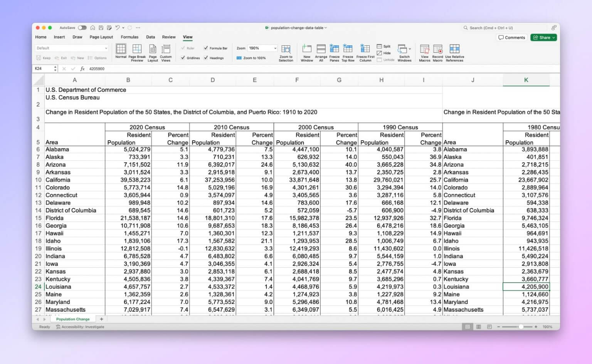This screenshot has width=592, height=364.
Task: Click Zoom to Selection
Action: [286, 52]
